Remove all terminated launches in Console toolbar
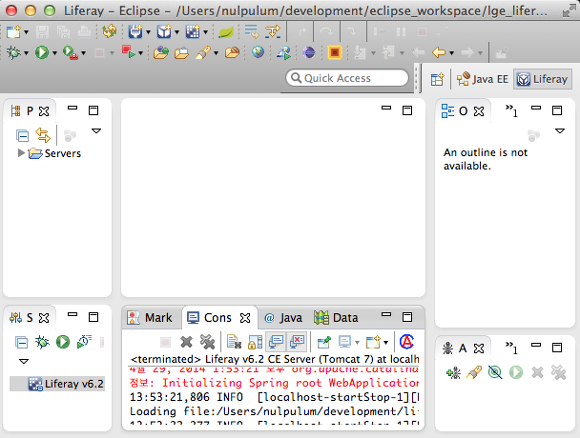The width and height of the screenshot is (580, 438). pos(208,342)
